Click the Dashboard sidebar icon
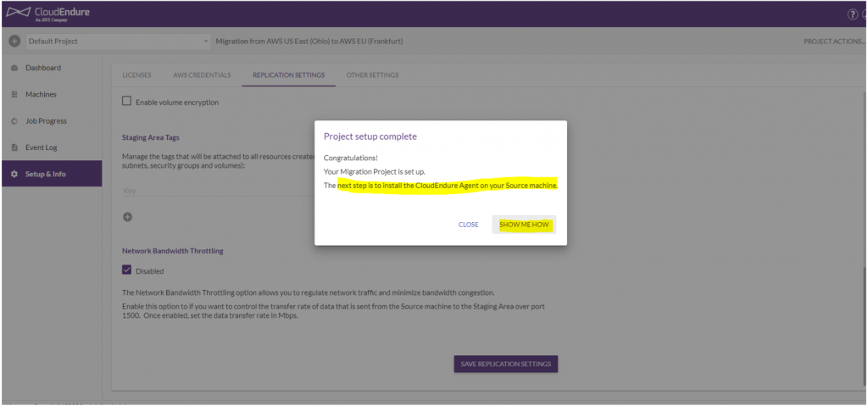Screen dimensions: 868x406 15,68
